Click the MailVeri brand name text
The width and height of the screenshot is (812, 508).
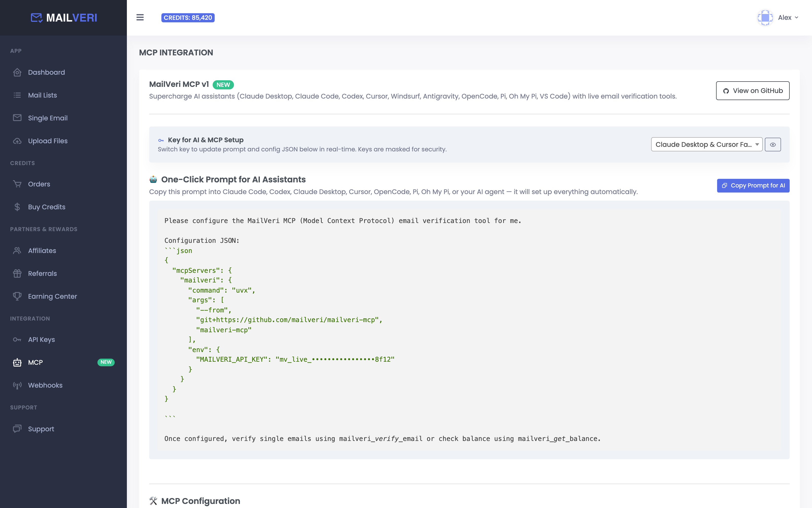click(72, 18)
